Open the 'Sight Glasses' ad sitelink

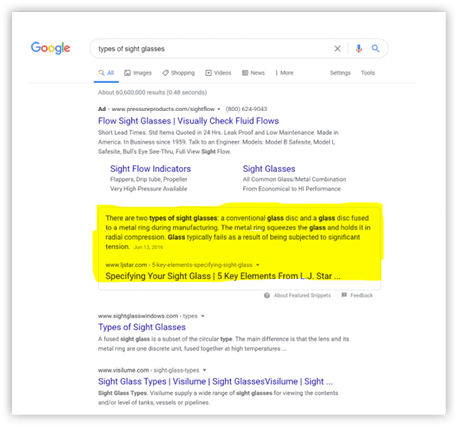pyautogui.click(x=269, y=169)
